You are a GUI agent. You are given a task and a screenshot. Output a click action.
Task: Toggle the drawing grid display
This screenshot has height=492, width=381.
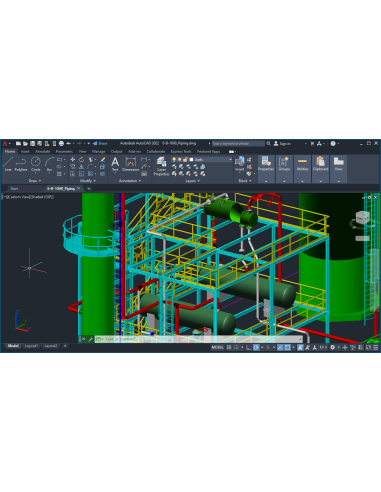229,347
